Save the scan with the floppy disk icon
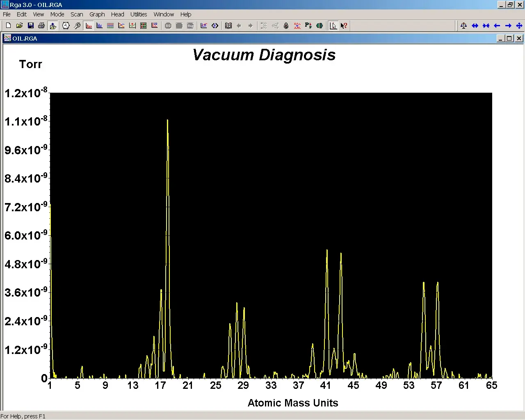Image resolution: width=525 pixels, height=420 pixels. (30, 26)
